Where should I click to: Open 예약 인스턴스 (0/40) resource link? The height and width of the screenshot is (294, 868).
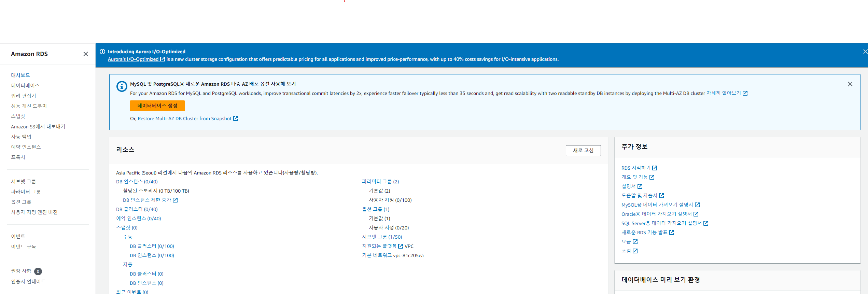tap(139, 219)
